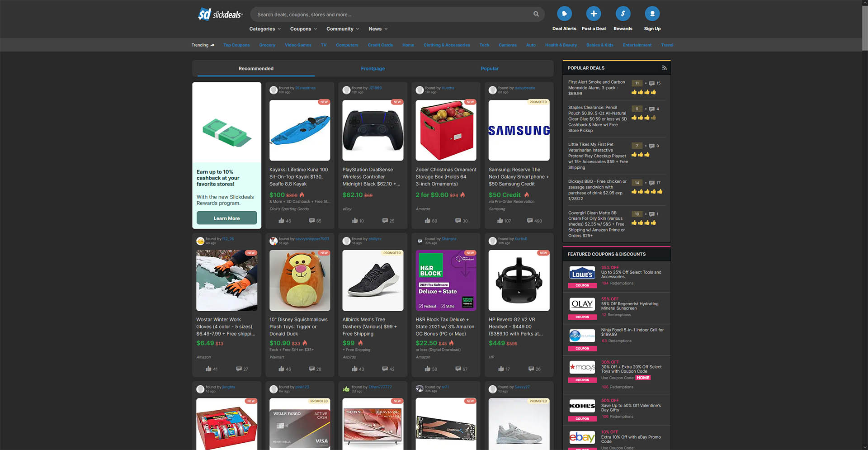Image resolution: width=868 pixels, height=450 pixels.
Task: Like the Disney Squishmallows deal
Action: (282, 369)
